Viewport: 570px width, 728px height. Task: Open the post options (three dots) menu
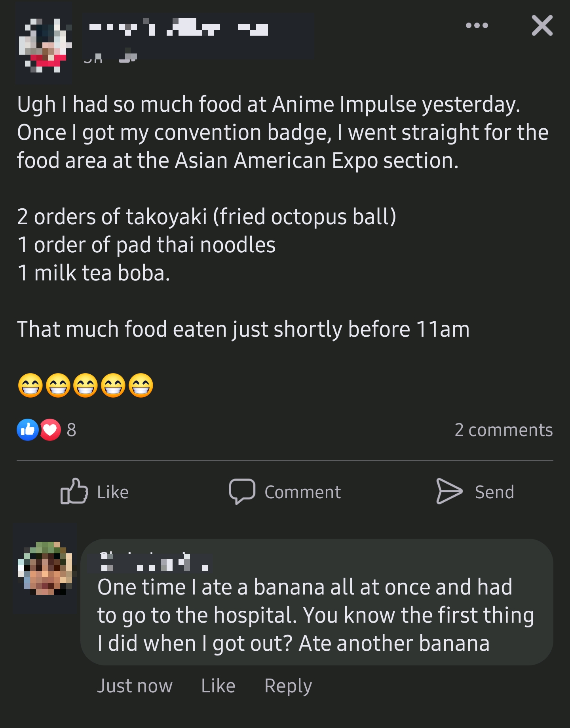click(476, 25)
